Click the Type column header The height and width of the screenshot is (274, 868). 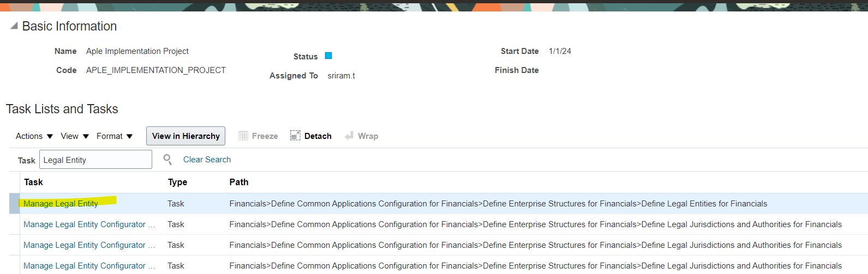pyautogui.click(x=177, y=182)
